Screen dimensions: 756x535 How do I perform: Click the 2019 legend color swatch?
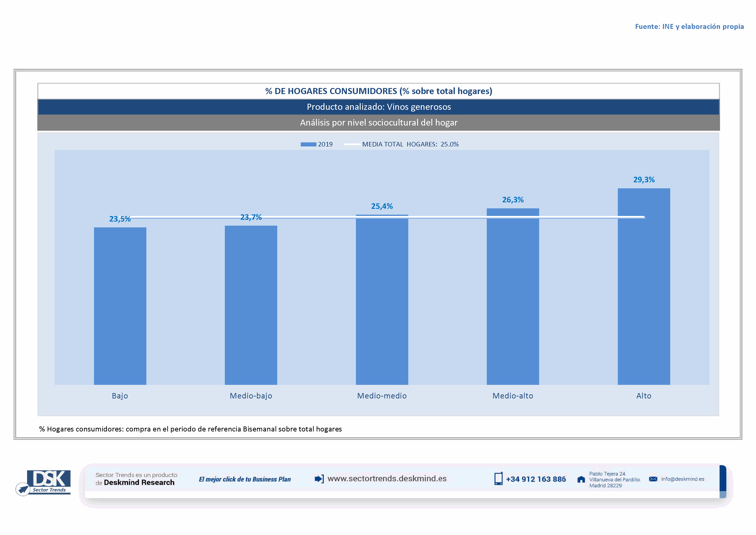click(308, 144)
